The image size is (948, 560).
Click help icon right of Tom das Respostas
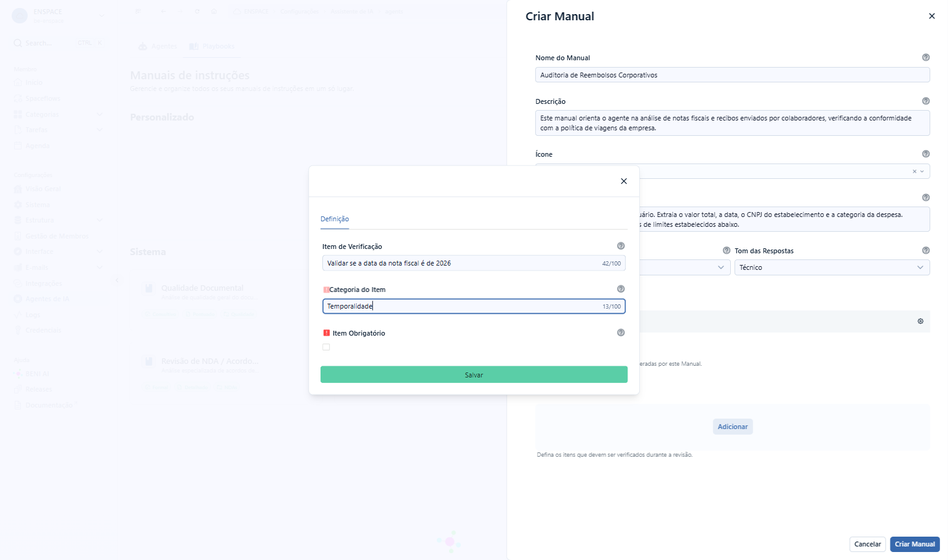click(x=926, y=250)
